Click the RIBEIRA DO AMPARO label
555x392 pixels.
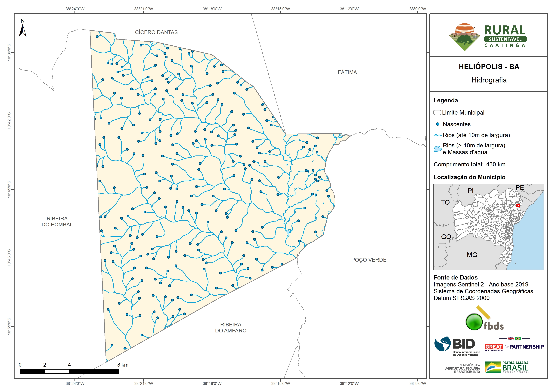(x=231, y=328)
